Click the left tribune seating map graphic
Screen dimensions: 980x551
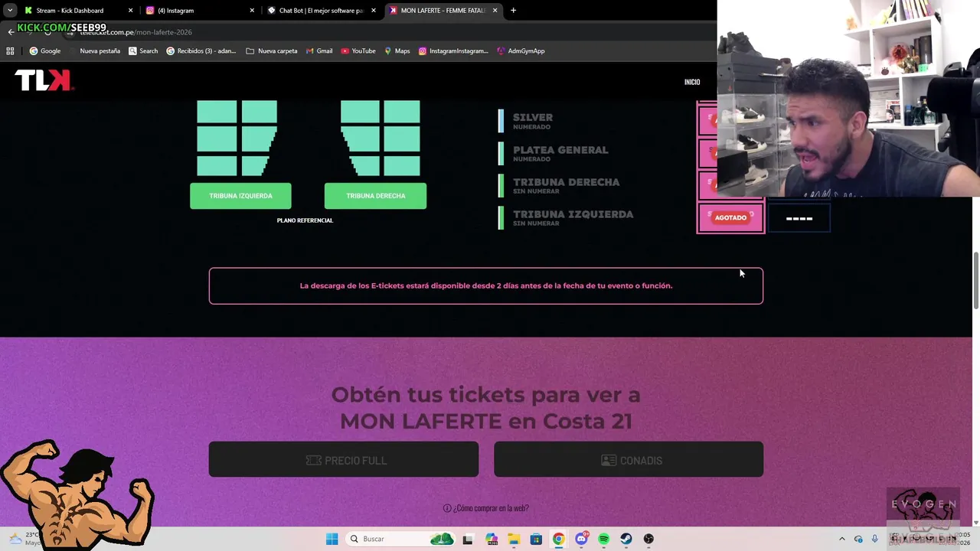pos(237,138)
